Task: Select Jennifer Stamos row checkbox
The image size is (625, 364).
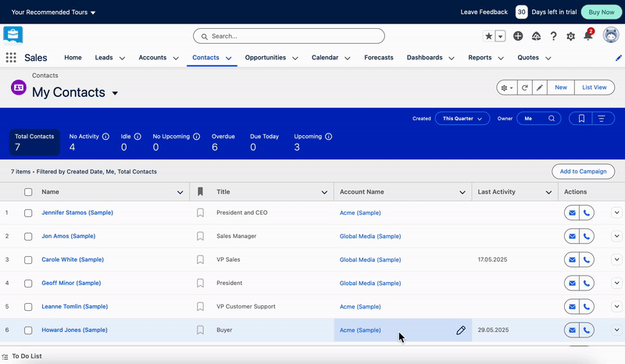Action: coord(28,213)
